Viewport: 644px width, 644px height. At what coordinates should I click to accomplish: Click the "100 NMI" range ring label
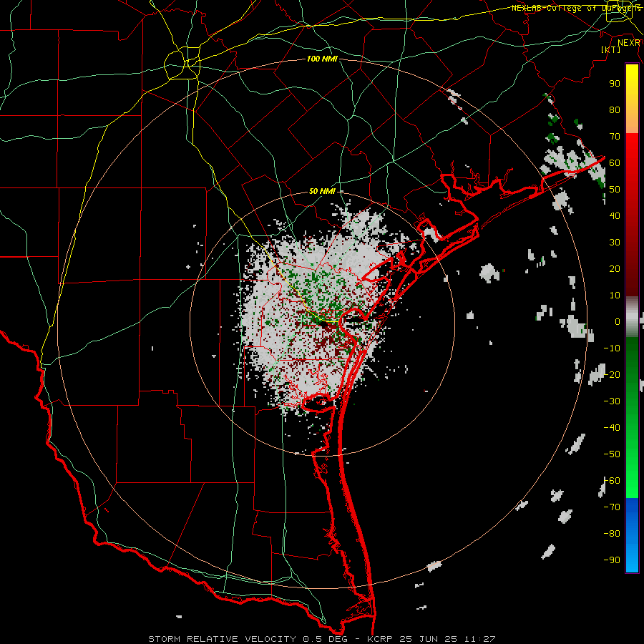322,59
